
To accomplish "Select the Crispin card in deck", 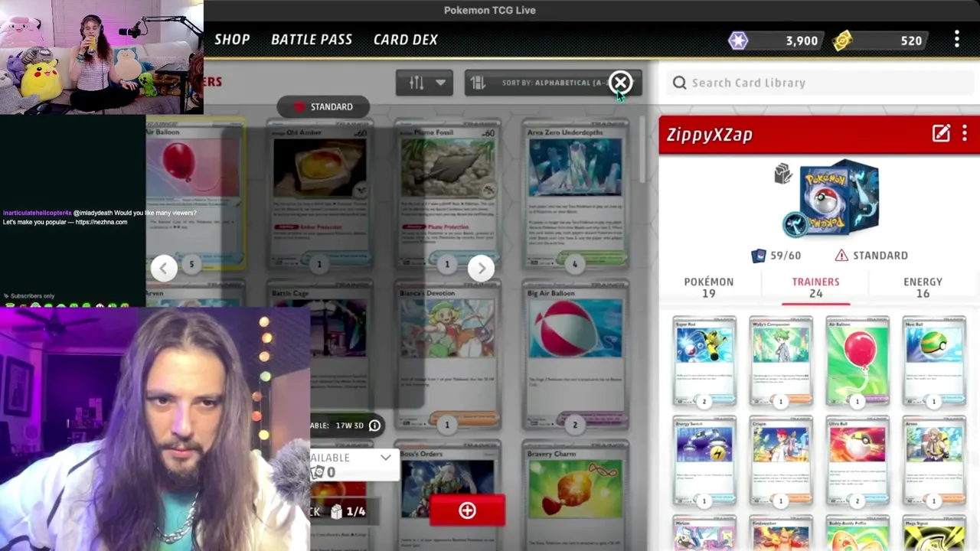I will (x=781, y=461).
